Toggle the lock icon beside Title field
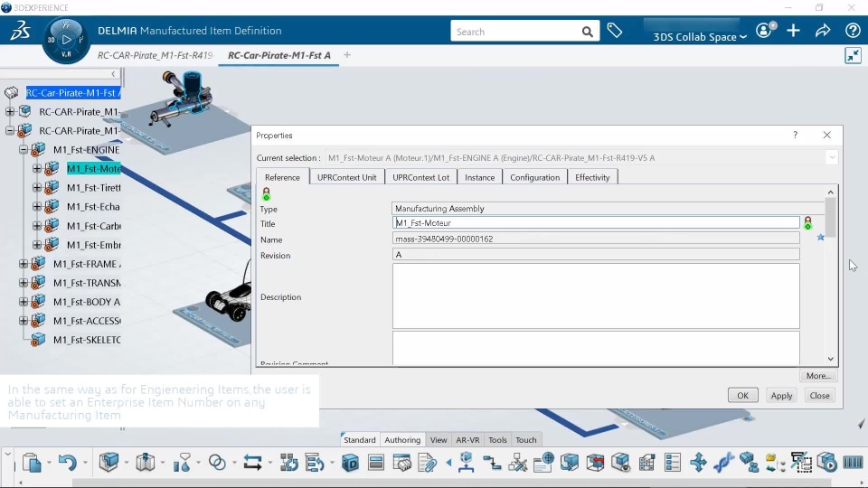The image size is (868, 488). (x=807, y=223)
